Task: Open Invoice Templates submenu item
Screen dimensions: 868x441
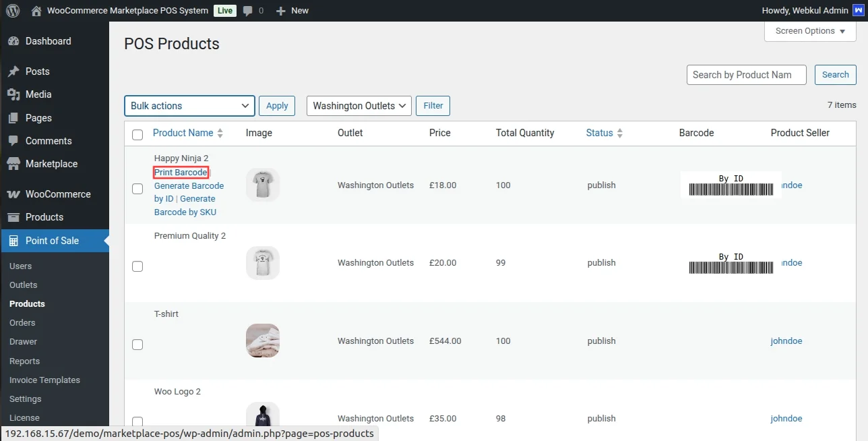Action: 44,380
